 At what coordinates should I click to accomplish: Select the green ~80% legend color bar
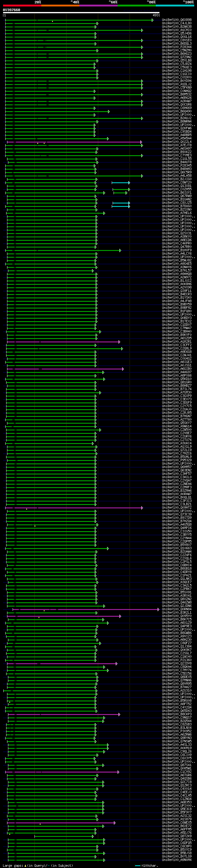[x=137, y=6]
